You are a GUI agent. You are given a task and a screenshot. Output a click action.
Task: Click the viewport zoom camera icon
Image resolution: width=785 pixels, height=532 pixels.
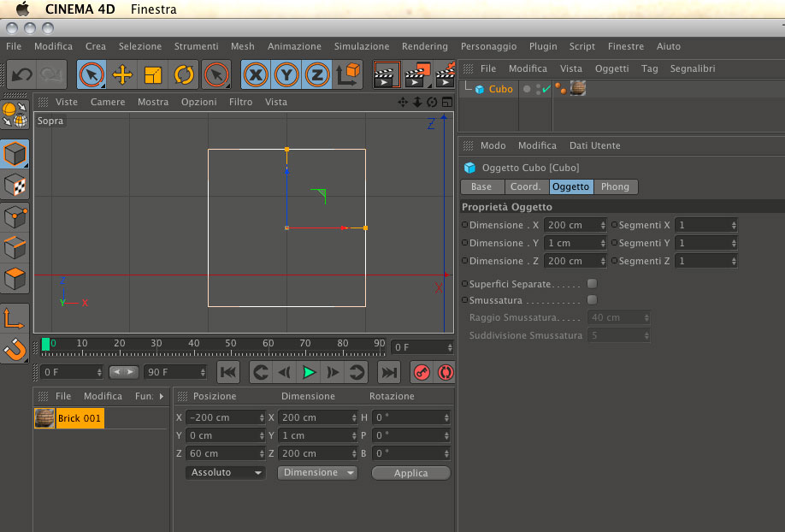coord(417,102)
